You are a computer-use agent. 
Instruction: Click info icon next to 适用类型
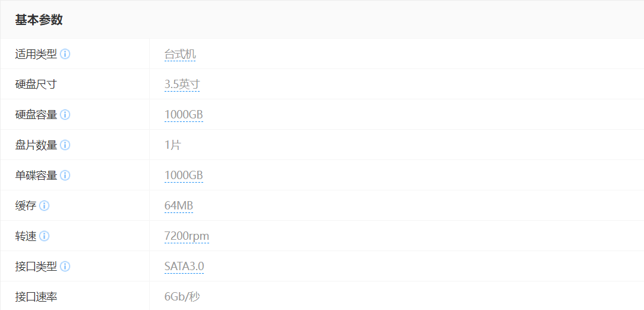pos(65,54)
